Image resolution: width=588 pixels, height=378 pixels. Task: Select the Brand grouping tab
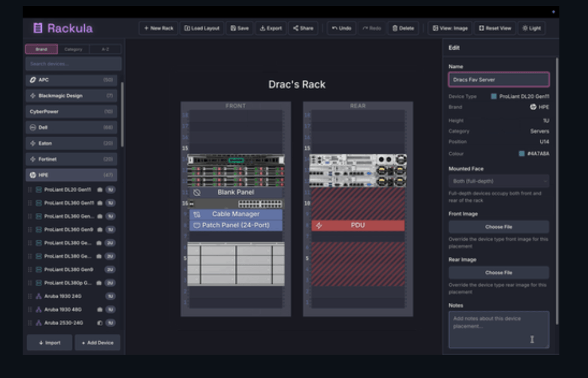[x=42, y=49]
